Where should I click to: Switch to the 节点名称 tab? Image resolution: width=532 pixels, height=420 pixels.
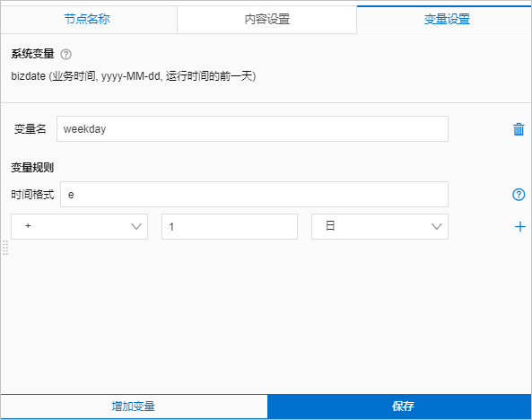[88, 20]
